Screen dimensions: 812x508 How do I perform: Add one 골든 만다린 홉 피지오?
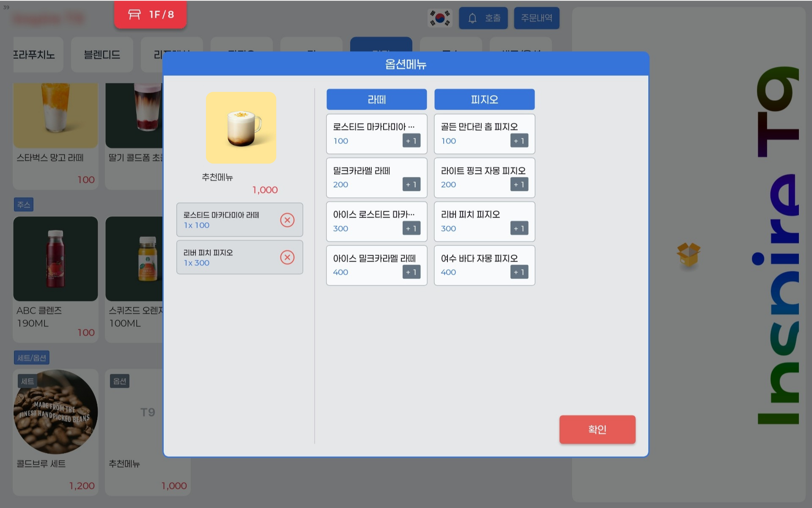[x=519, y=141]
